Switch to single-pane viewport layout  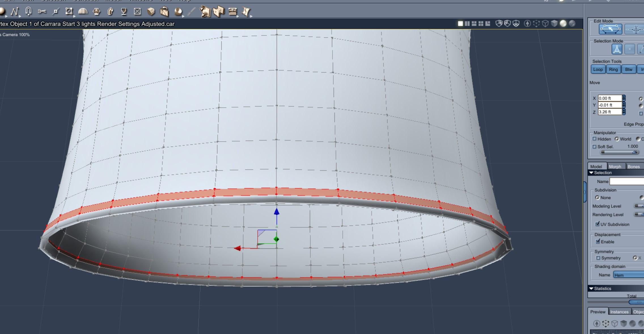(x=460, y=23)
